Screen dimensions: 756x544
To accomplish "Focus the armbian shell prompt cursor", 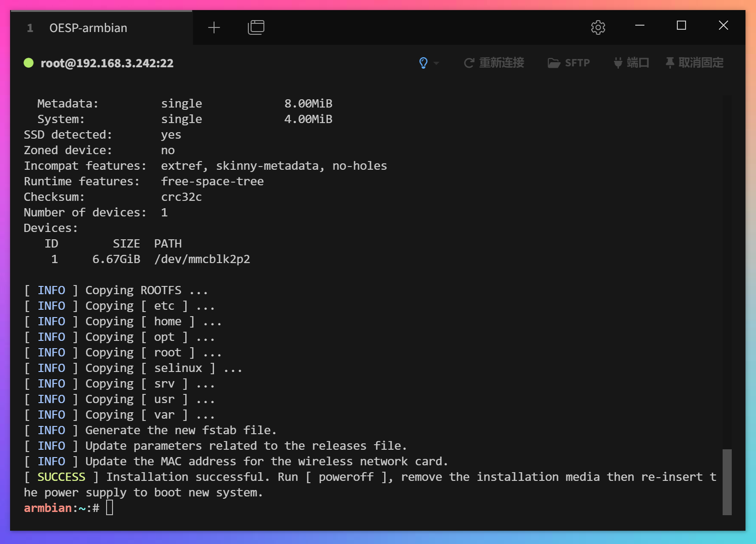I will 110,508.
